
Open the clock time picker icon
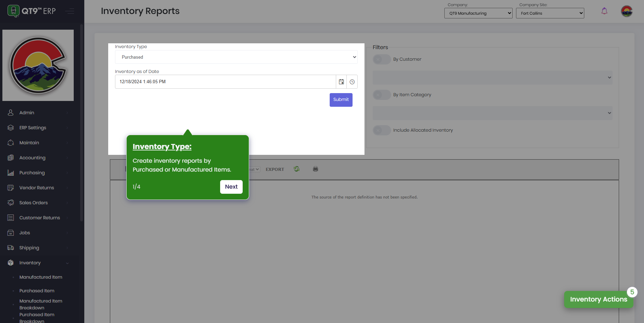coord(352,82)
